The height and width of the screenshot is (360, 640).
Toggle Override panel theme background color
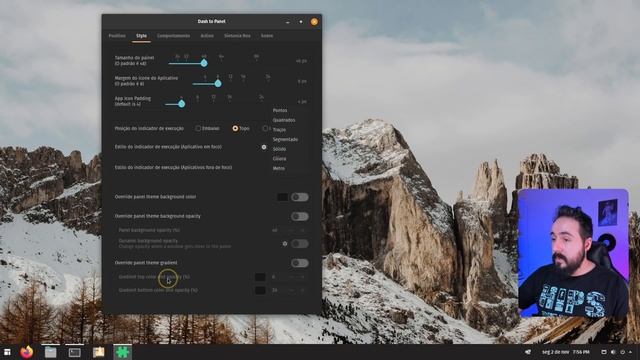pyautogui.click(x=300, y=197)
